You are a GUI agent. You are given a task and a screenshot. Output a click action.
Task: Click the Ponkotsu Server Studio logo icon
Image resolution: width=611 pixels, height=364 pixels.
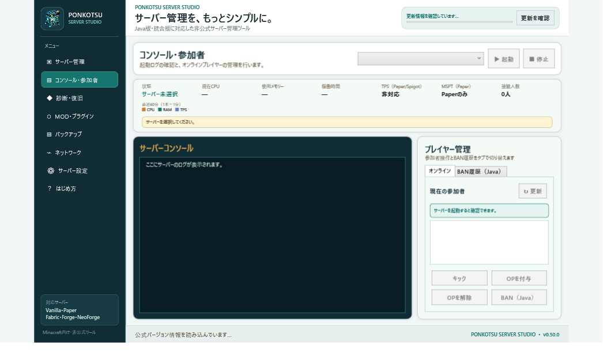(x=52, y=18)
